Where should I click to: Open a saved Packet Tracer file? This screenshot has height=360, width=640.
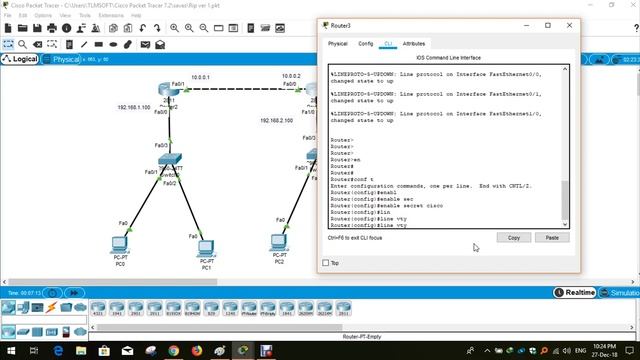(x=22, y=28)
